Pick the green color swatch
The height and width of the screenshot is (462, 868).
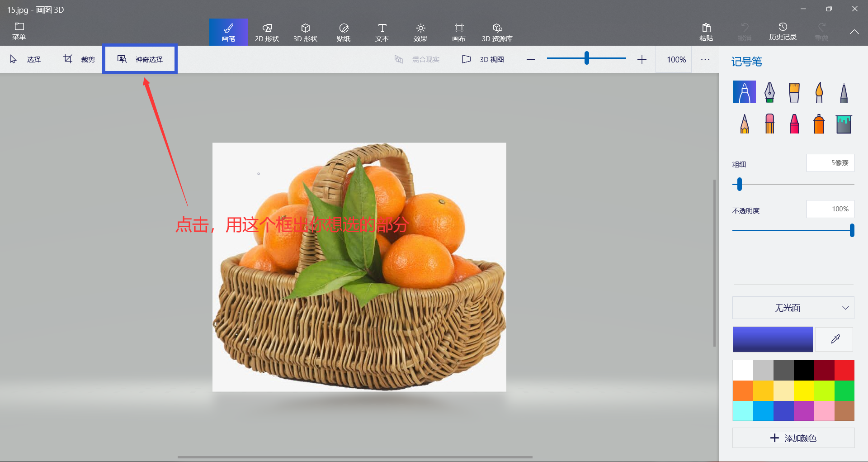(x=844, y=391)
